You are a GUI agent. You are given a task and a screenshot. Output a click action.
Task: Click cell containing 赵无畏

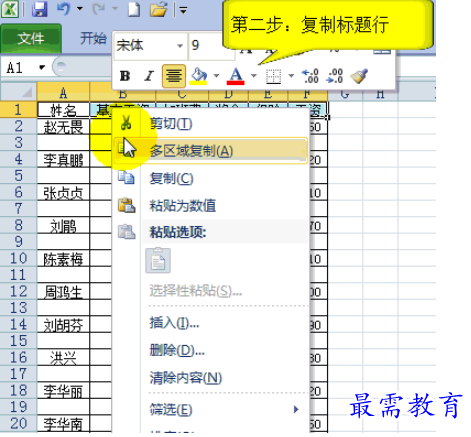pyautogui.click(x=63, y=126)
